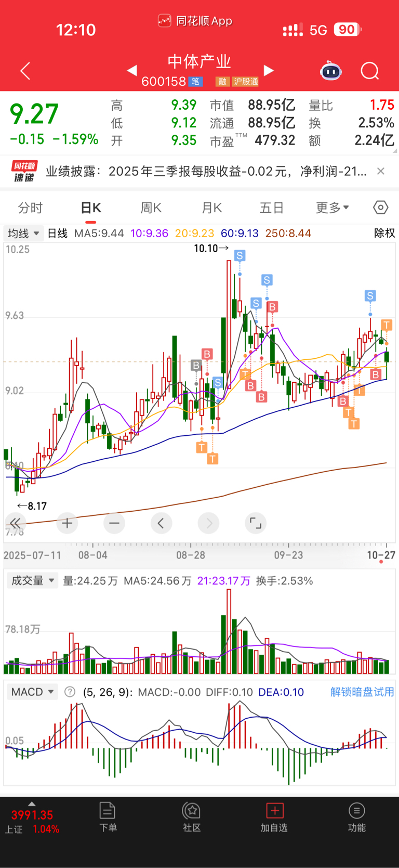Viewport: 399px width, 868px height.
Task: Expand the quote details corner triangle
Action: pos(395,151)
